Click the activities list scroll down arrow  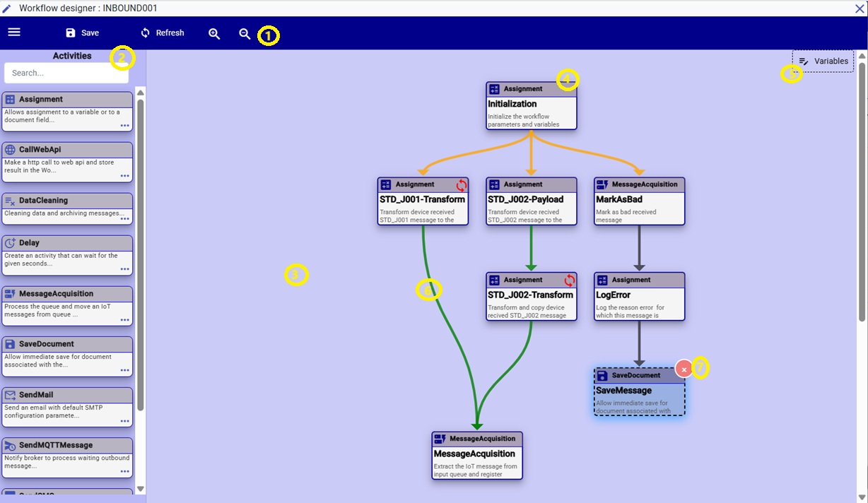point(140,489)
